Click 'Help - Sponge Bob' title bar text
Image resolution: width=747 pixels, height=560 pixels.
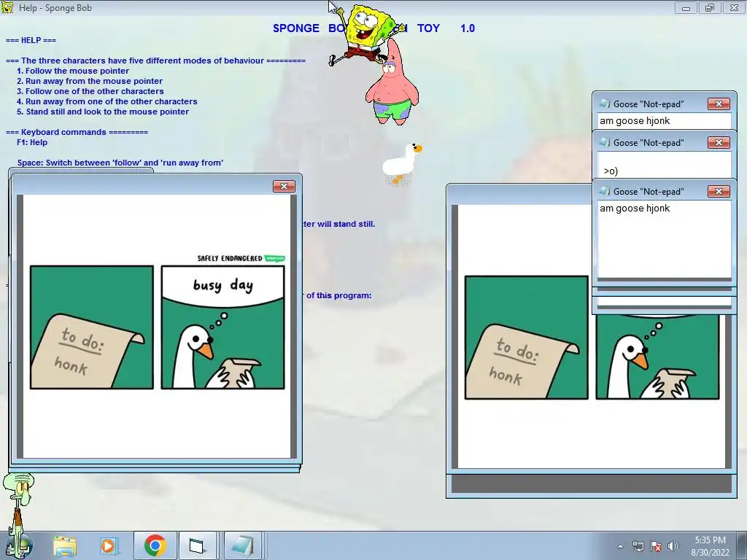click(x=55, y=7)
